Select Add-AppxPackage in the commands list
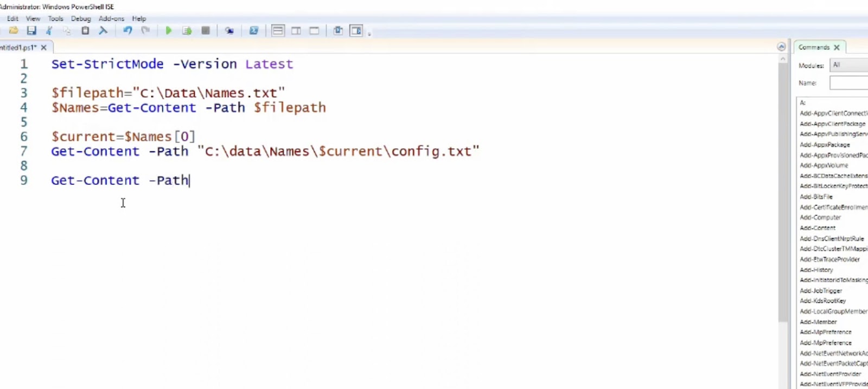The width and height of the screenshot is (868, 389). pos(825,145)
